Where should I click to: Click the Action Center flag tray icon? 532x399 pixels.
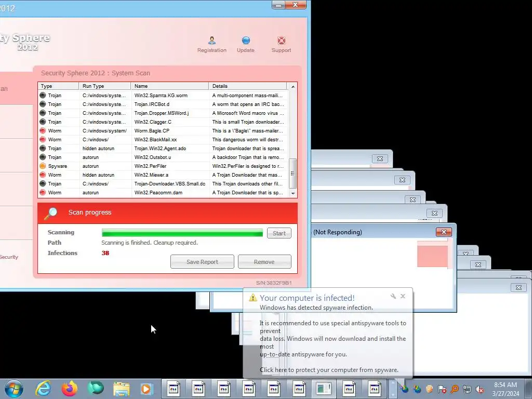(442, 389)
